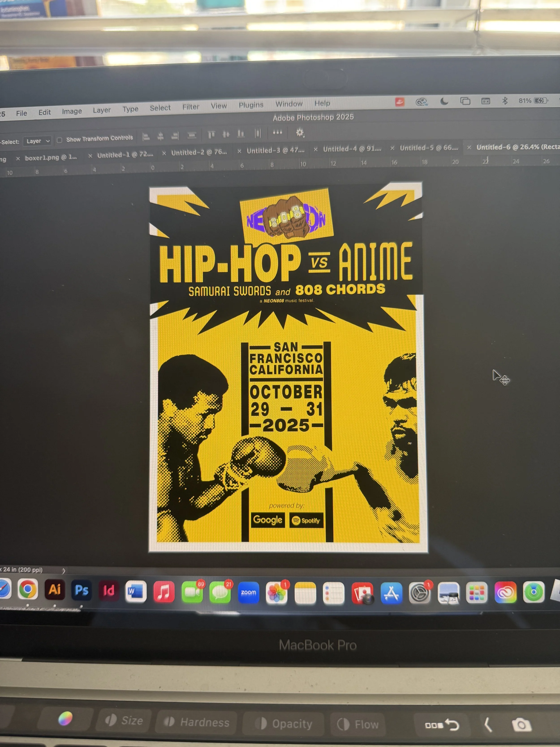This screenshot has height=747, width=560.
Task: Click align horizontal centers icon
Action: point(161,136)
